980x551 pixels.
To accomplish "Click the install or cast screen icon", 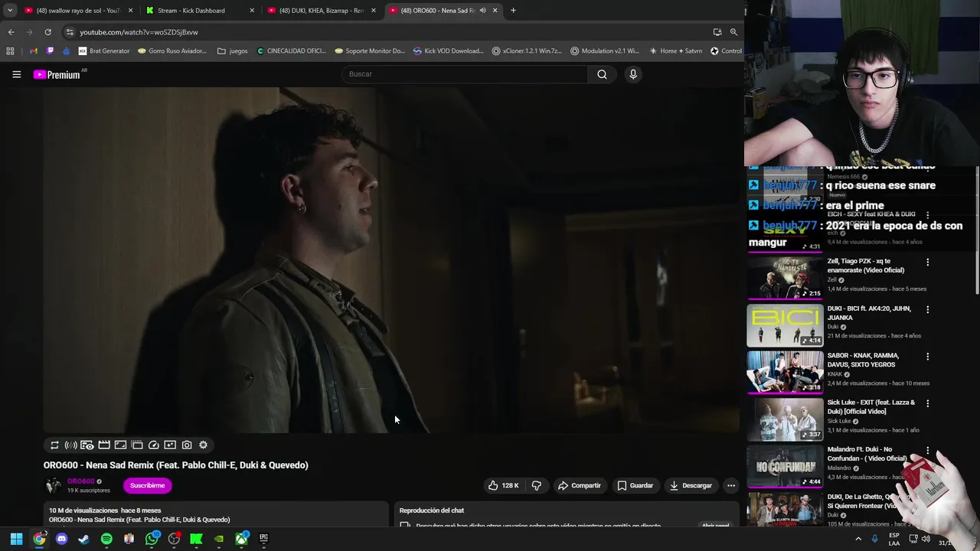I will [717, 32].
